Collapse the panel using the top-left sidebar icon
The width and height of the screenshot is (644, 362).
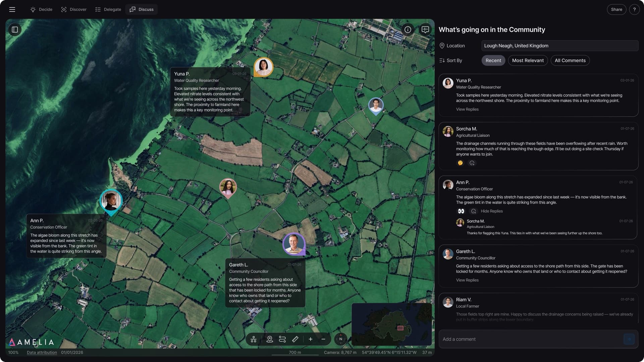(14, 29)
